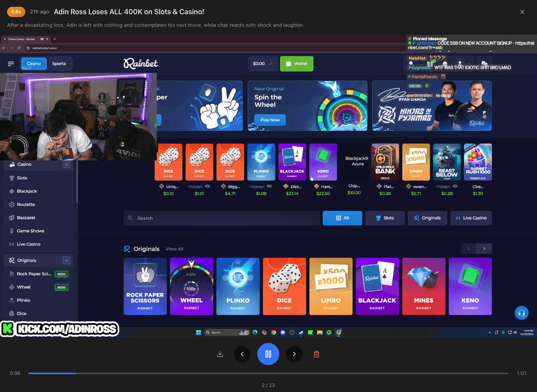Filter games by Live Casino

[471, 218]
